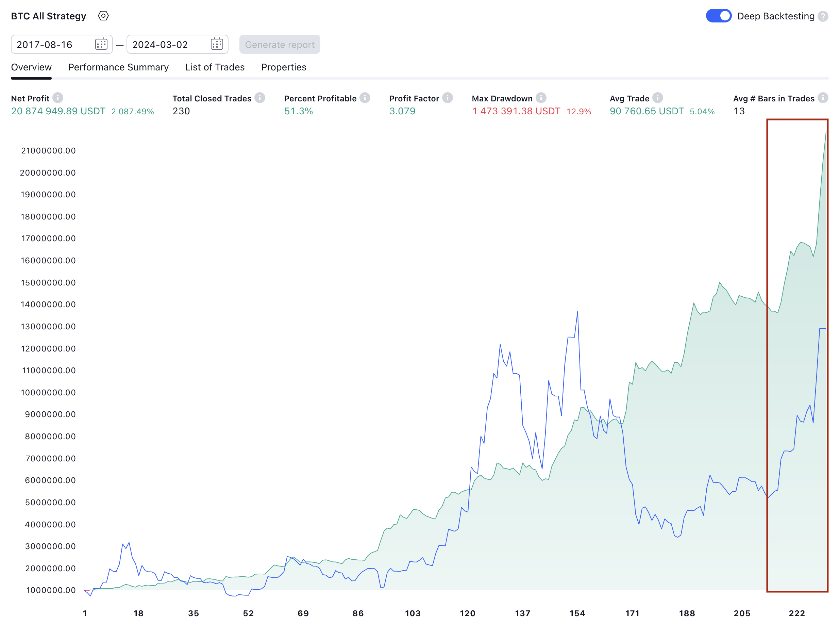Toggle Deep Backtesting switch off

point(719,16)
